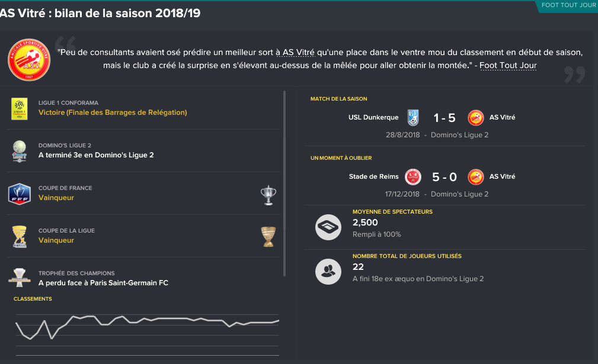Click the Coupe de la Ligue logo
Screen dimensions: 598x364
click(20, 237)
